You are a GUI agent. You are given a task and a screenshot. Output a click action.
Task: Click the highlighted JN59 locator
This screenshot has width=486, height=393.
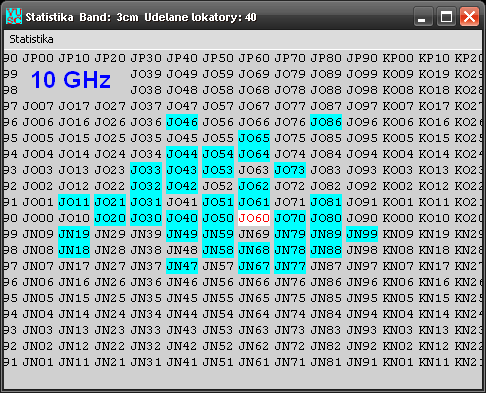[x=218, y=234]
